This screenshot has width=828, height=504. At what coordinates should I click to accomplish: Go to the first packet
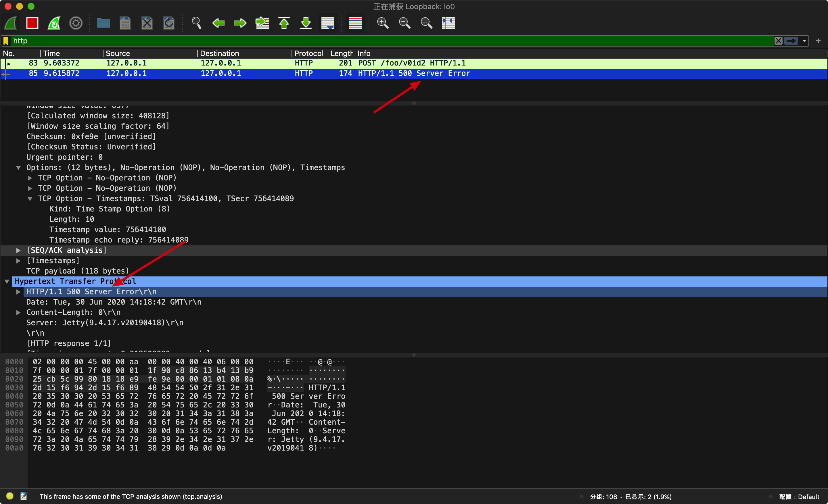[284, 23]
